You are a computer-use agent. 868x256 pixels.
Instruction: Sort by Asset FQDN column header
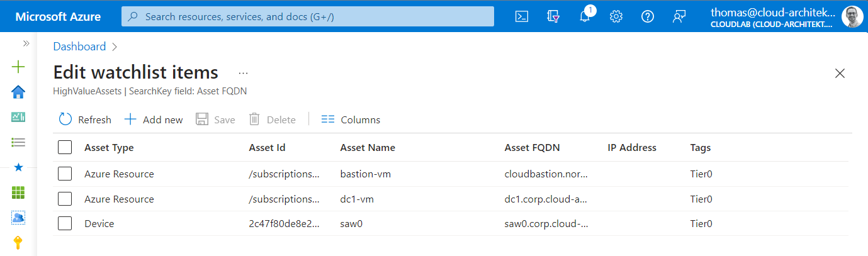point(533,148)
